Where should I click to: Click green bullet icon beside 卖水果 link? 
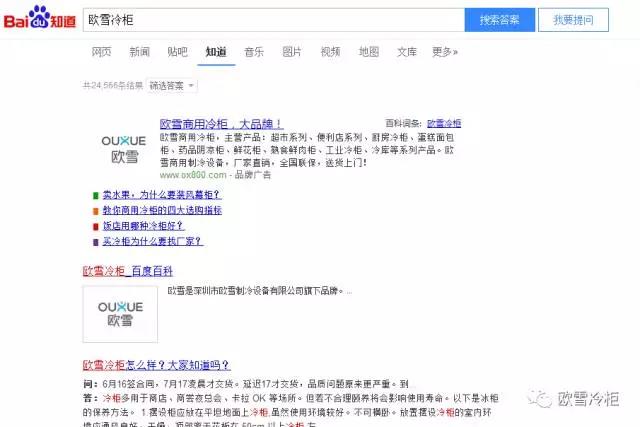[x=96, y=196]
